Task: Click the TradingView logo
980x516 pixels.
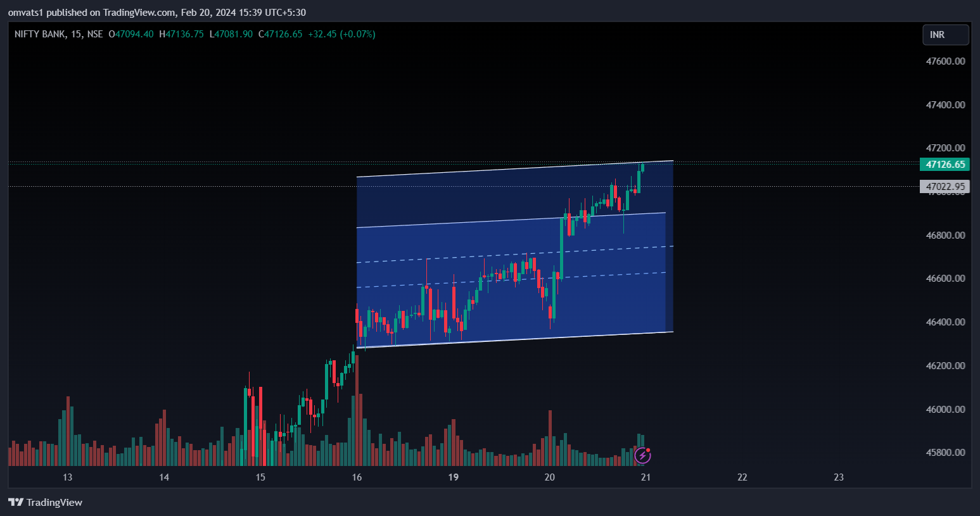Action: pos(46,502)
